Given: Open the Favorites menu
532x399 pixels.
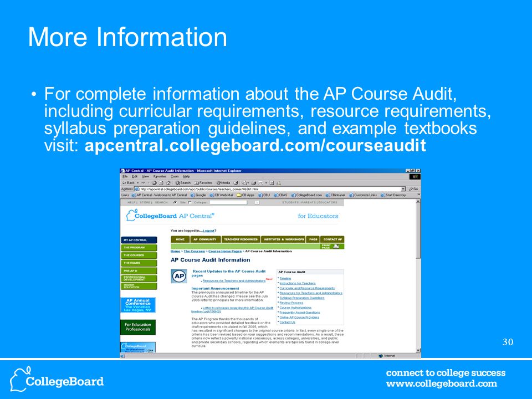Looking at the screenshot, I should [x=160, y=176].
